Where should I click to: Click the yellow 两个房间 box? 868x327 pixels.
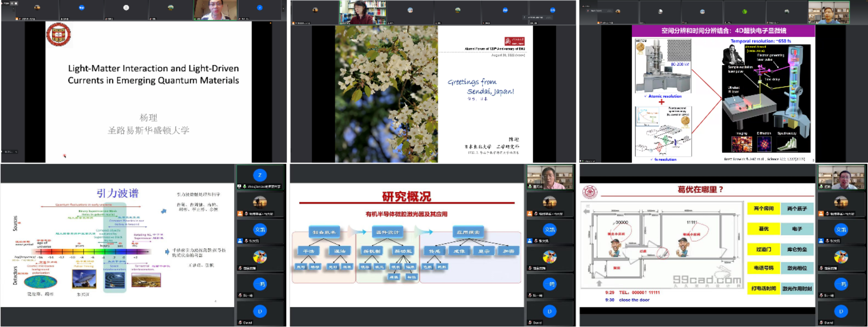(x=763, y=209)
